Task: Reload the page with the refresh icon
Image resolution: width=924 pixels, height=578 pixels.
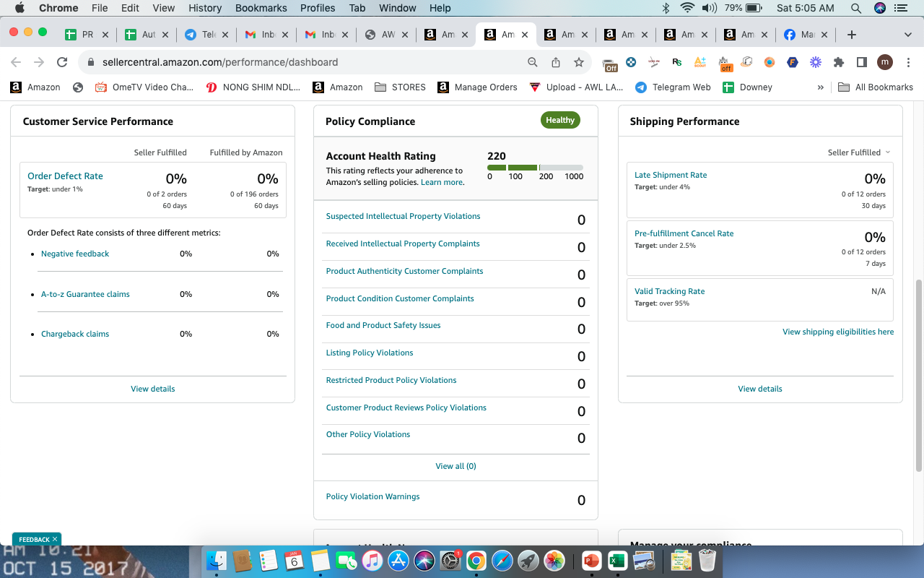Action: pyautogui.click(x=62, y=62)
